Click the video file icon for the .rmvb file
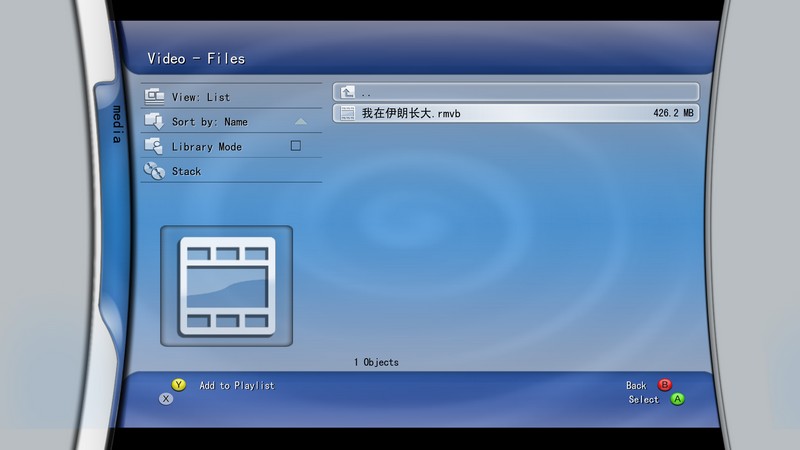This screenshot has height=450, width=800. tap(348, 114)
